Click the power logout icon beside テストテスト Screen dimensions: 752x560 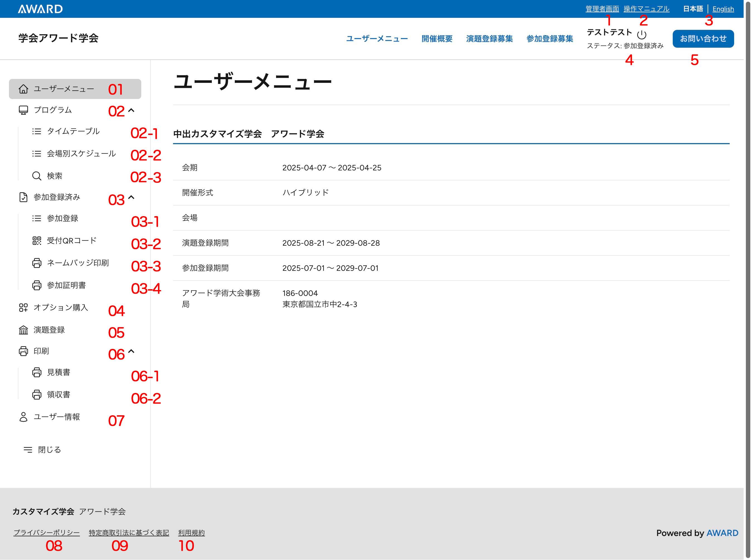pos(641,35)
